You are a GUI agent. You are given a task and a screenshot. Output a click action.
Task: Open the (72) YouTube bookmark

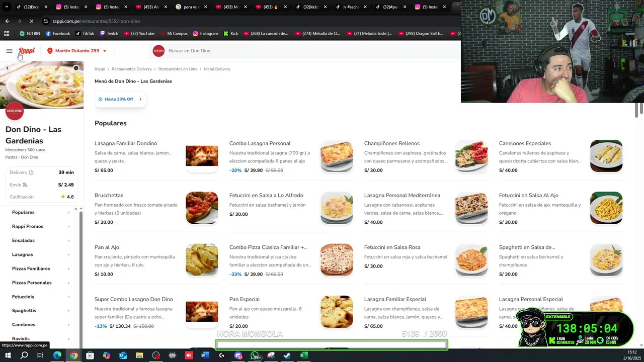[139, 34]
